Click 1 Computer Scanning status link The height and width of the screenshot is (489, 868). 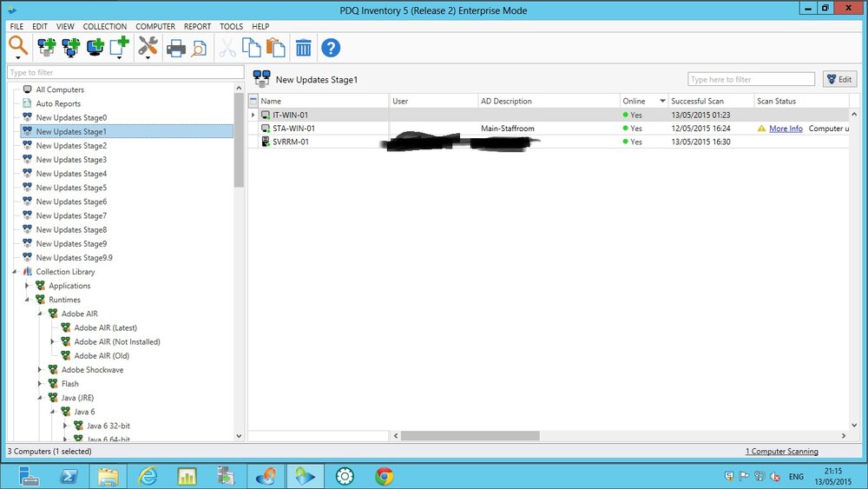tap(782, 452)
